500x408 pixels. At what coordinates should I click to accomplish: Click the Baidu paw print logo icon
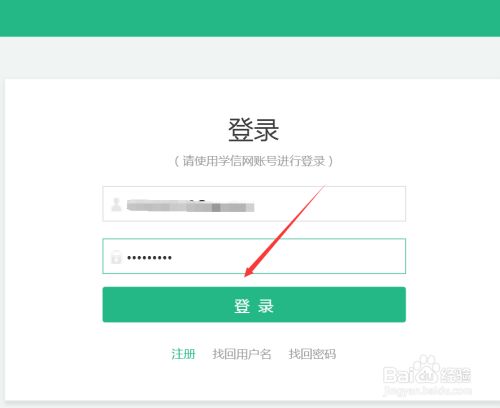coord(427,369)
